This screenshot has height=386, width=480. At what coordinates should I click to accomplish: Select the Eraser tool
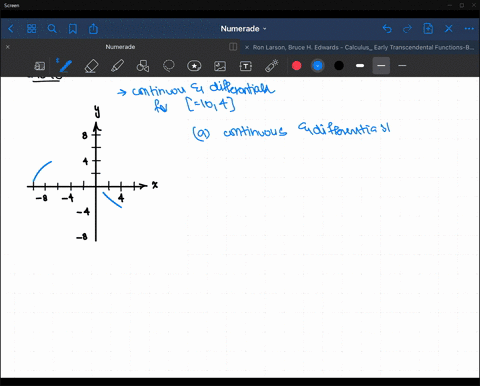click(92, 66)
